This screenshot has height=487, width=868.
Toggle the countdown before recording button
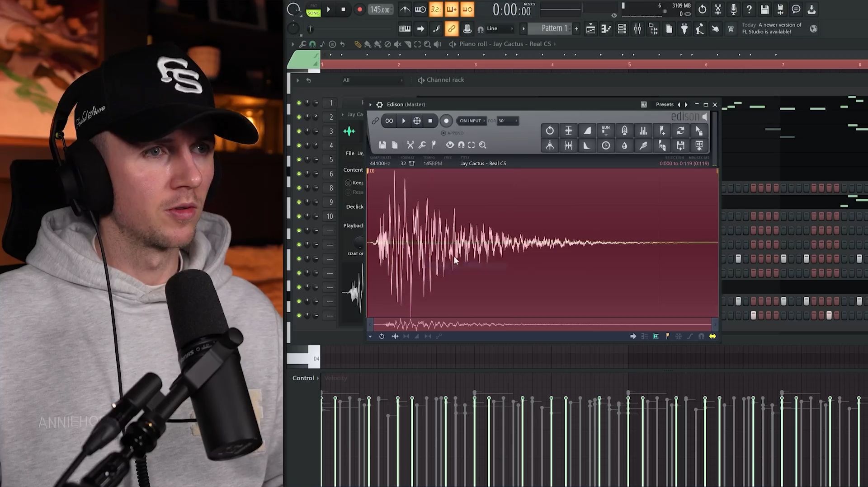click(436, 9)
